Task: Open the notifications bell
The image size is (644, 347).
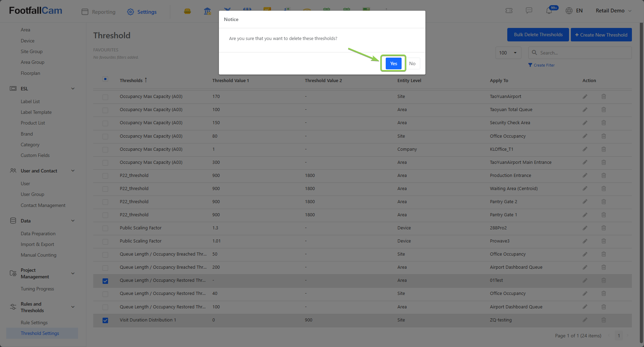Action: (549, 11)
